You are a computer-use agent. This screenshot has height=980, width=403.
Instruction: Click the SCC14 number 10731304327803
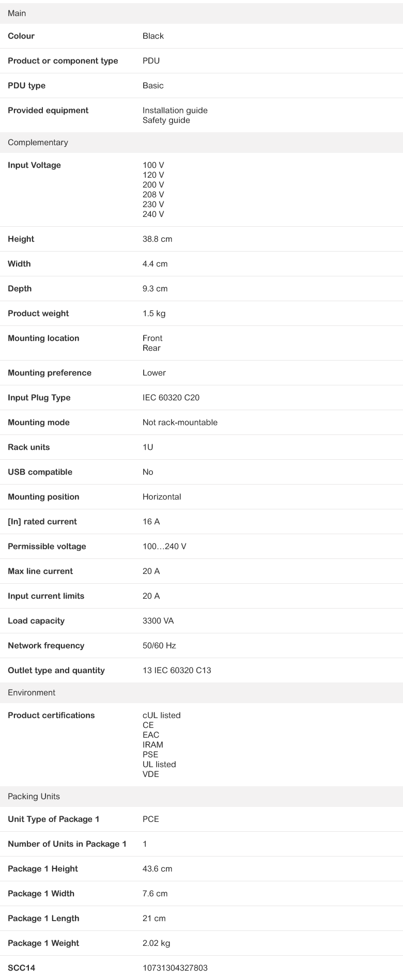tap(175, 968)
